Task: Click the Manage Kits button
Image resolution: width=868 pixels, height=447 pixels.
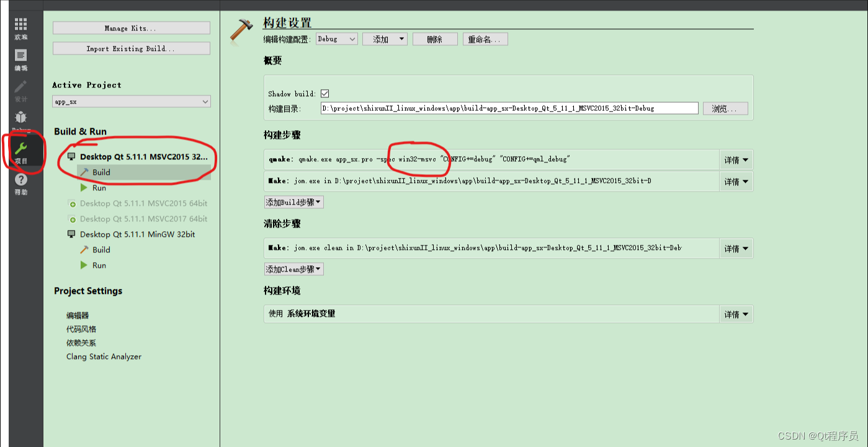Action: coord(132,28)
